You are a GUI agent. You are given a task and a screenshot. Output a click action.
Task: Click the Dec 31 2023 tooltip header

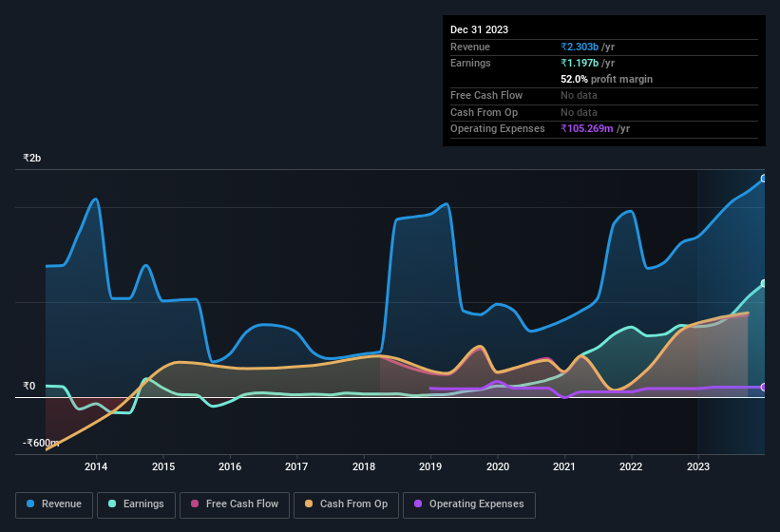click(x=479, y=29)
